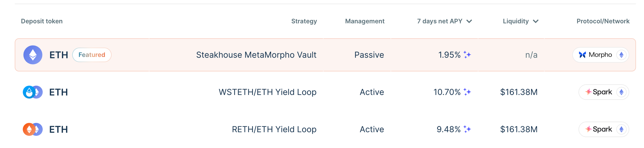Screen dimensions: 644x148
Task: Click sparkle icon beside 10.70% APY
Action: coord(467,92)
